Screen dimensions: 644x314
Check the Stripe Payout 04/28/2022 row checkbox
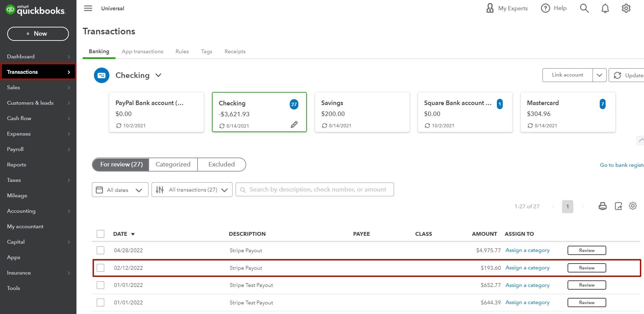click(100, 250)
